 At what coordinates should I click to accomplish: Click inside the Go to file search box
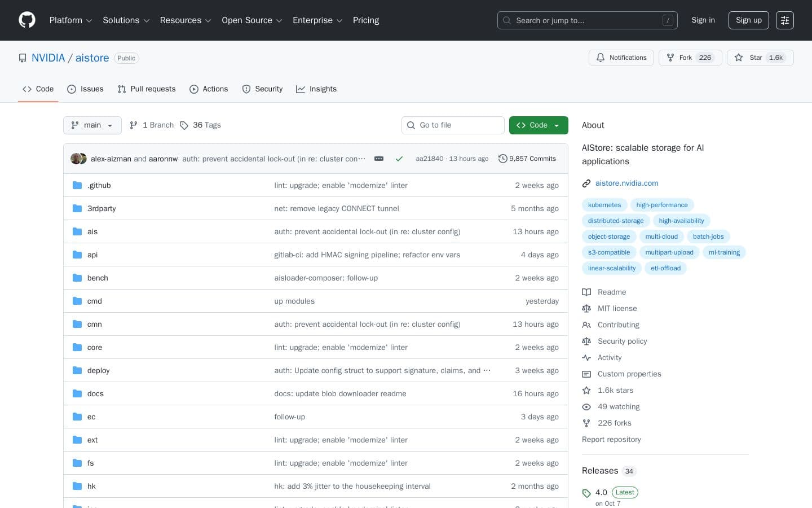coord(453,125)
